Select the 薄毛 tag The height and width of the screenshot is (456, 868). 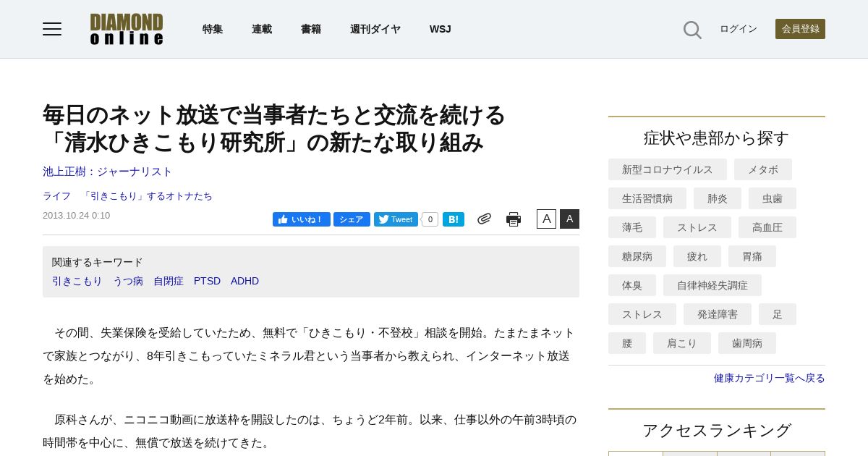pos(632,227)
